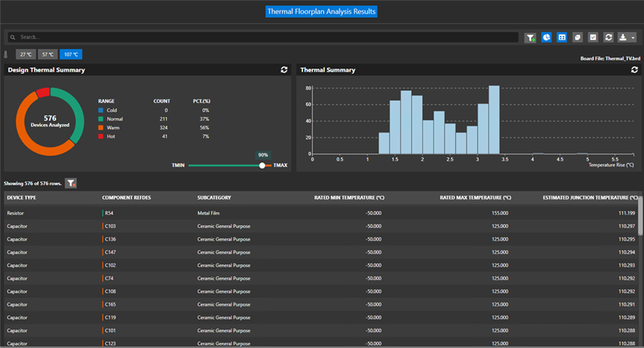
Task: Click the TMIN-TMAX slider handle at 90%
Action: 262,165
